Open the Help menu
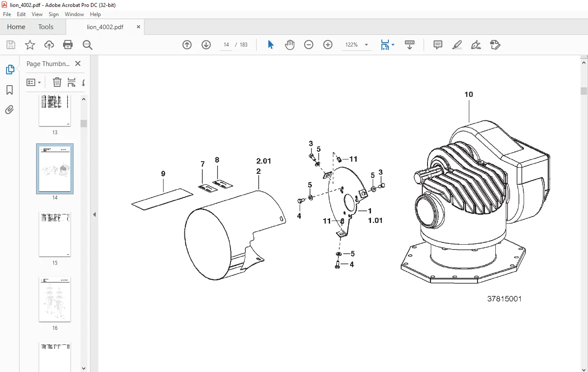588x372 pixels. tap(95, 14)
